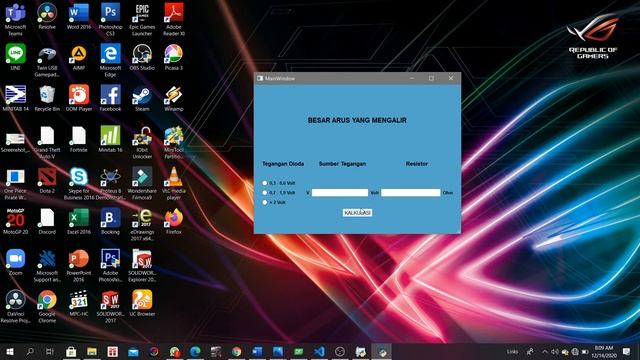Click the taskbar search icon

[30, 351]
